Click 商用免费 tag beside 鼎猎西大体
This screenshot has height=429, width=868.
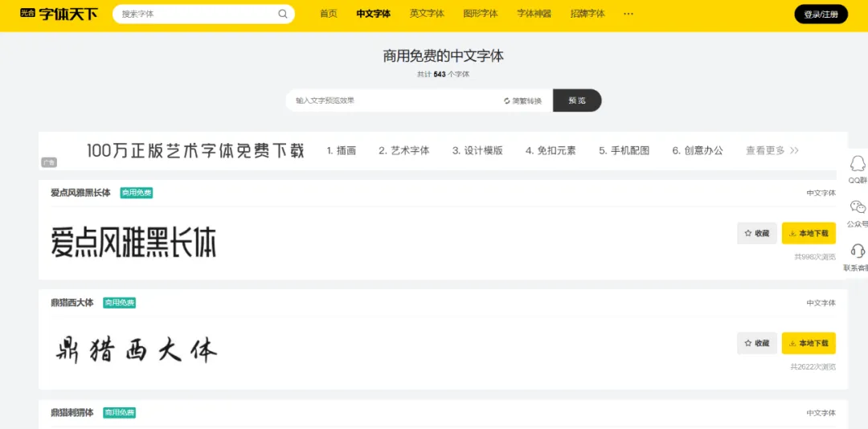[x=119, y=303]
